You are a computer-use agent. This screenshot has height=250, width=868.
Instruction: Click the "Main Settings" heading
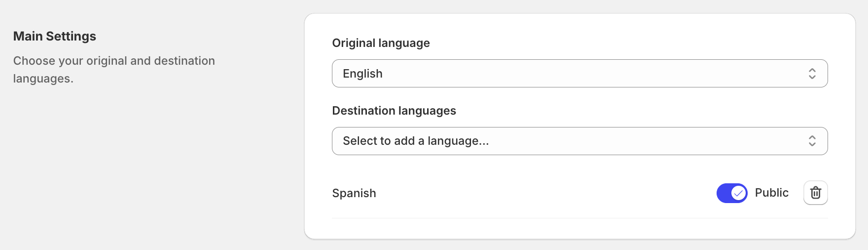tap(55, 36)
